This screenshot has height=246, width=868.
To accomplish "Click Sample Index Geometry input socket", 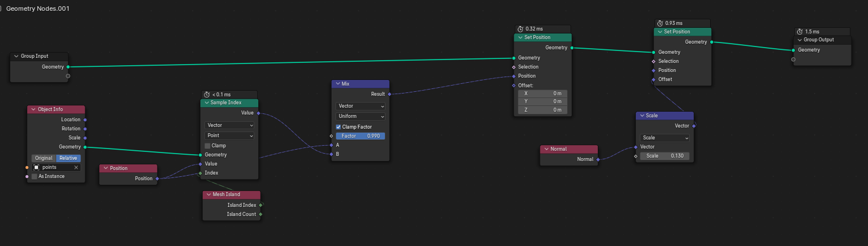I will click(200, 155).
